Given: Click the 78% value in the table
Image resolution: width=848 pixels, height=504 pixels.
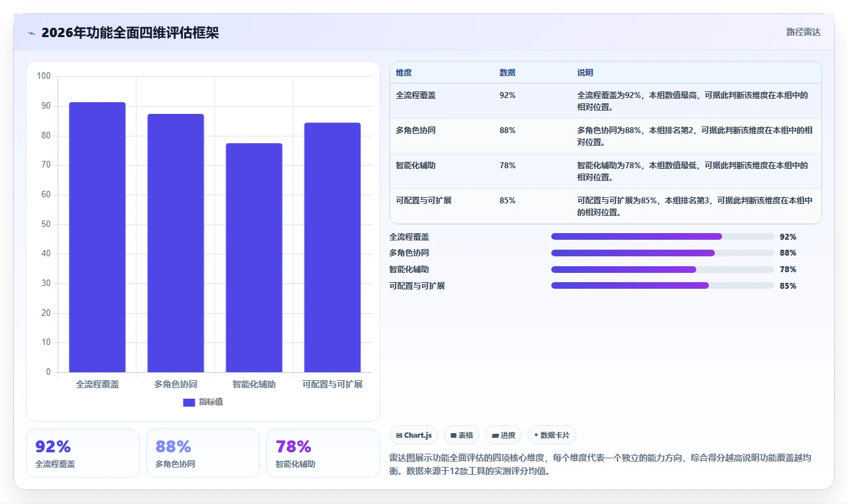Looking at the screenshot, I should 507,166.
